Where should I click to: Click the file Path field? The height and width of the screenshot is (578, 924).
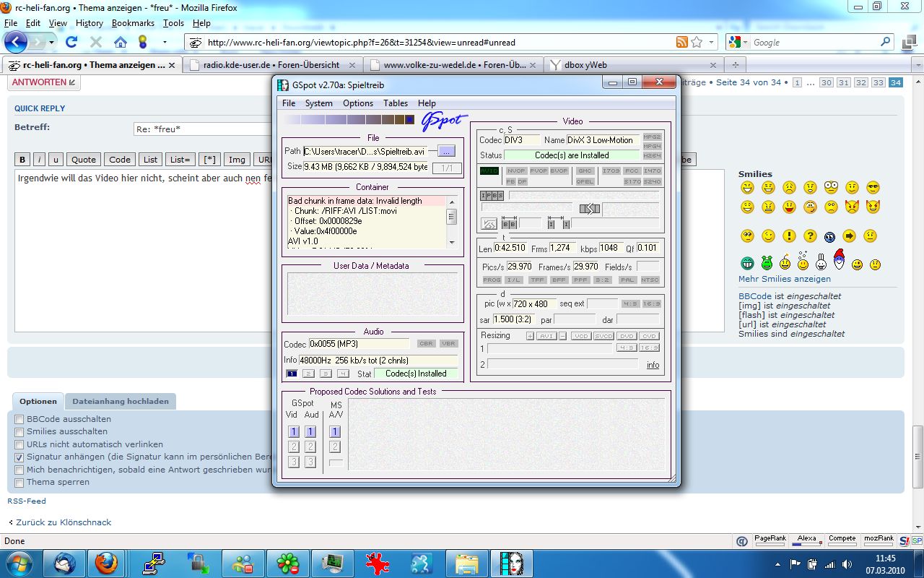point(365,151)
